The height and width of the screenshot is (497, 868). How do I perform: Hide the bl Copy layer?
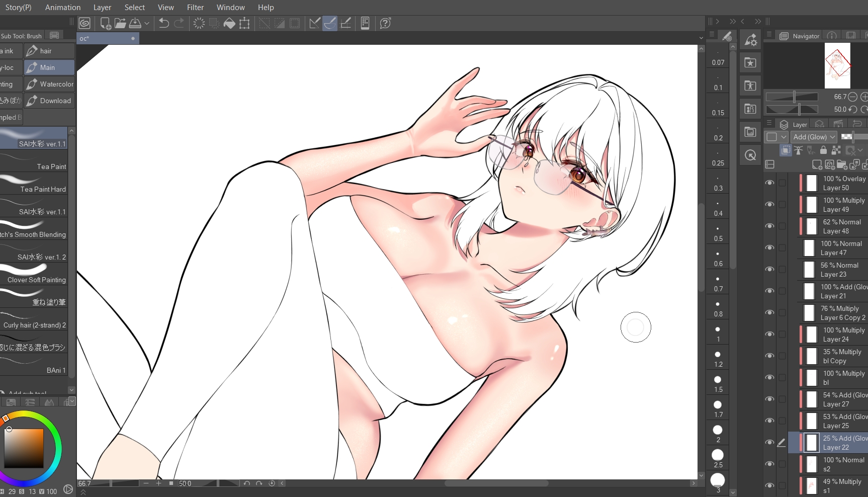coord(769,356)
